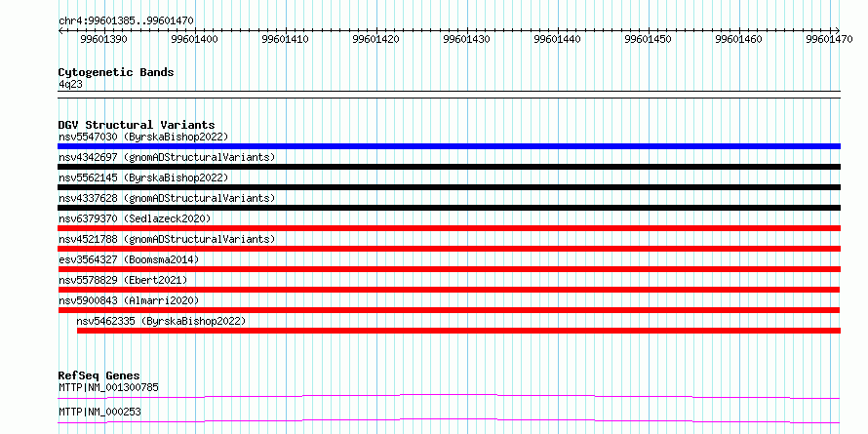Select the red nsv5900843 variant bar
The width and height of the screenshot is (868, 434).
(449, 310)
